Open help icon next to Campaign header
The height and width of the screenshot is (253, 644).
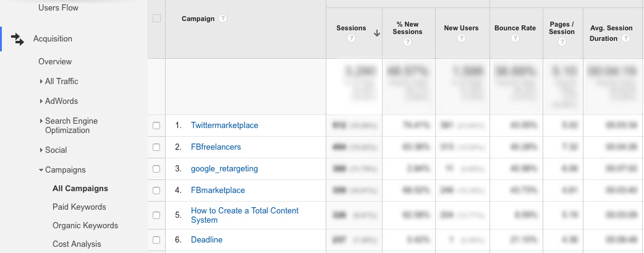(x=222, y=19)
